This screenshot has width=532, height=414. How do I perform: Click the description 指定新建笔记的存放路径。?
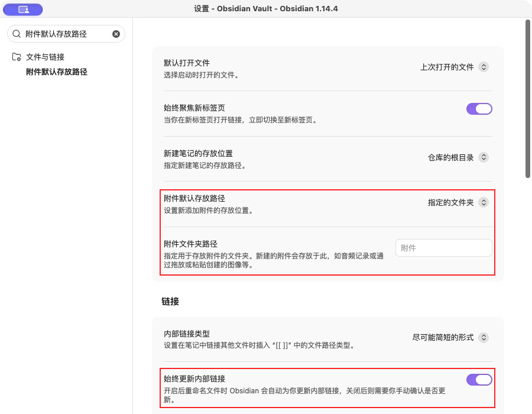coord(206,165)
